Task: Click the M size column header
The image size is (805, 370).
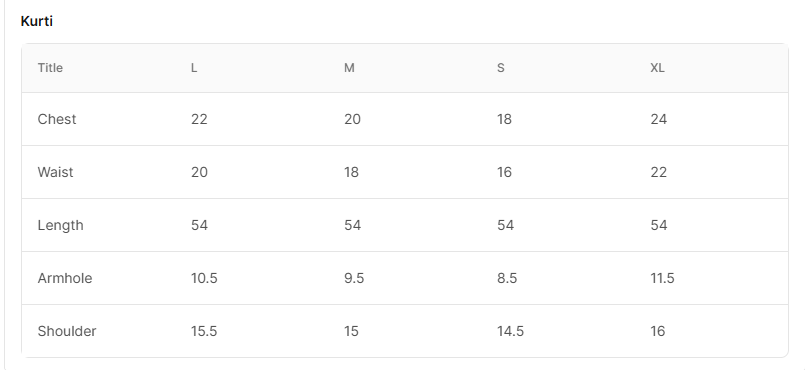Action: point(349,68)
